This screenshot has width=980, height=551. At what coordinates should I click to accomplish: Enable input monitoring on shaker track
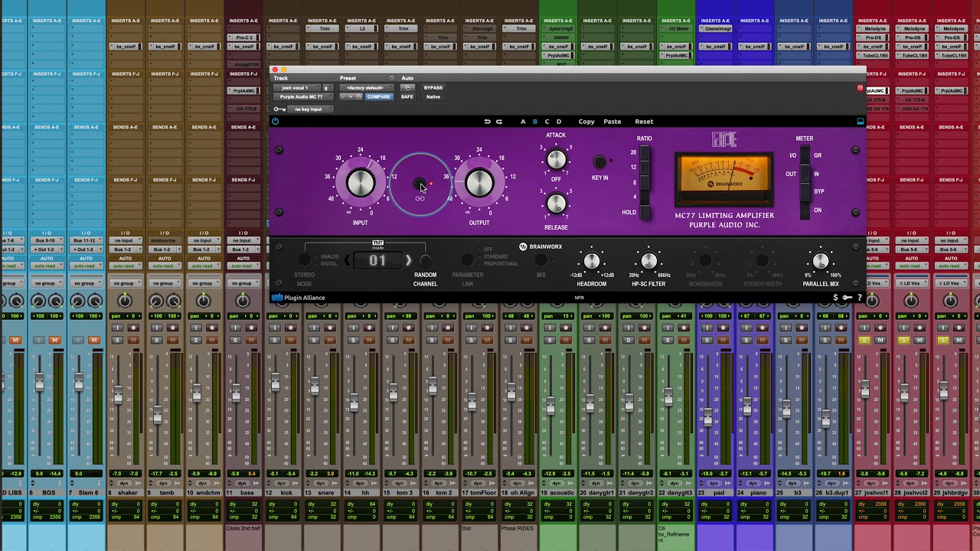tap(117, 328)
